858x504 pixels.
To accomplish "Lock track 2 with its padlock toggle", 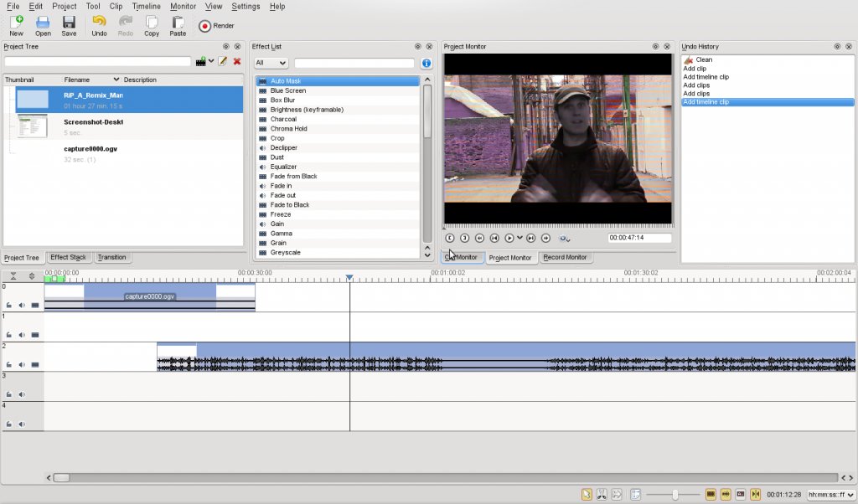I will (8, 363).
